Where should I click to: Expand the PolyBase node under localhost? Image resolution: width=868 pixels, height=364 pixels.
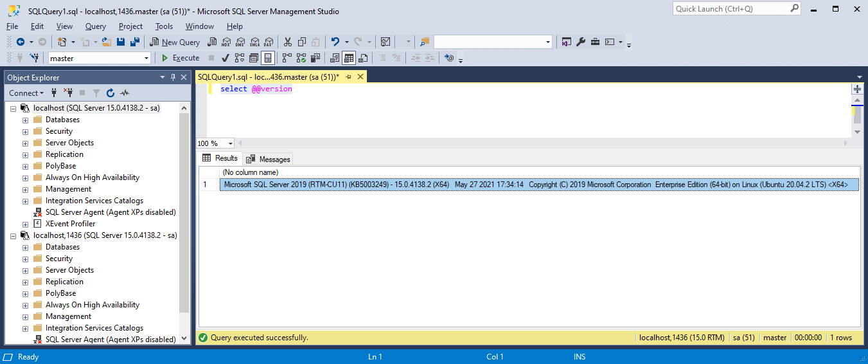point(25,166)
